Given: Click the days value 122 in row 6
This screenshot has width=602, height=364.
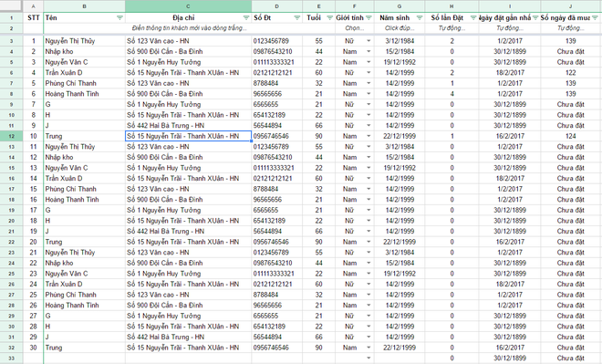Looking at the screenshot, I should (x=571, y=73).
